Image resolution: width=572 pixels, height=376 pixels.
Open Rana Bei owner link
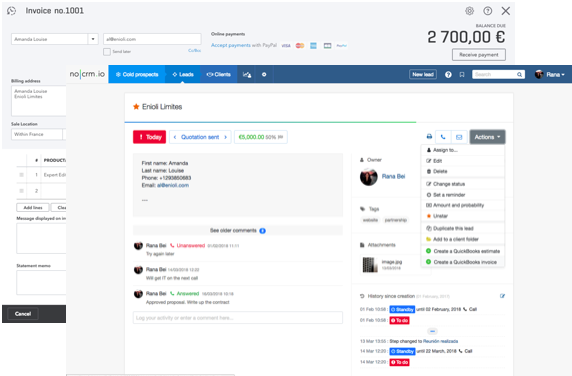coord(393,177)
